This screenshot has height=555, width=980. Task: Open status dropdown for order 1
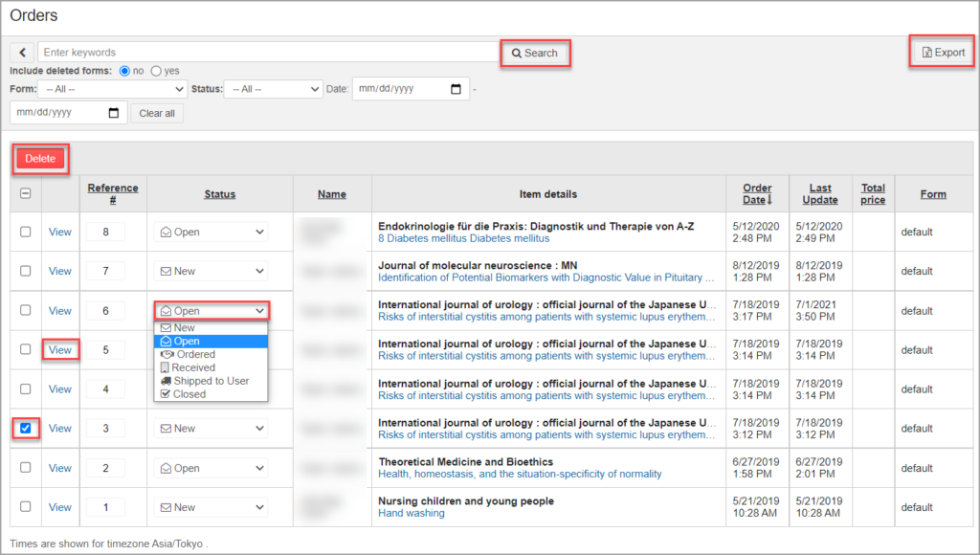pyautogui.click(x=212, y=507)
